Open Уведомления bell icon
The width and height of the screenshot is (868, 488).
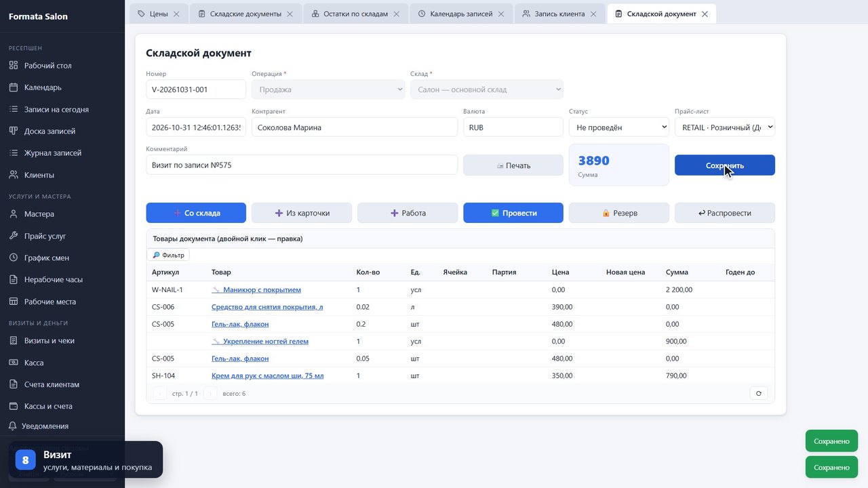pos(13,426)
